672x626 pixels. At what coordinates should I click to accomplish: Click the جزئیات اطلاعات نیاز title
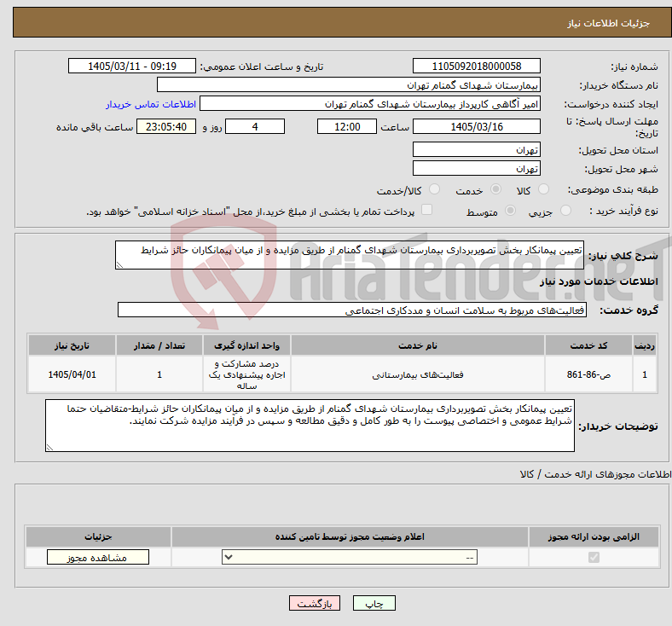[x=609, y=23]
